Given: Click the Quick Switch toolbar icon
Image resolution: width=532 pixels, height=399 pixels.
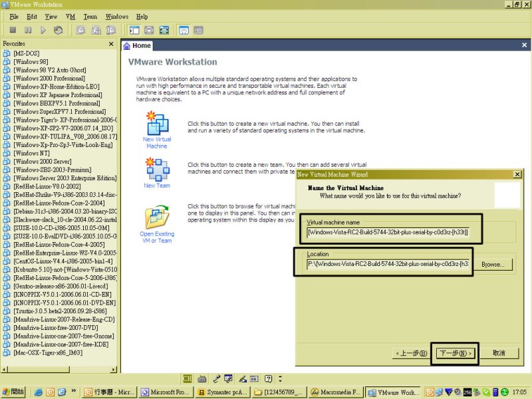Looking at the screenshot, I should tap(149, 30).
